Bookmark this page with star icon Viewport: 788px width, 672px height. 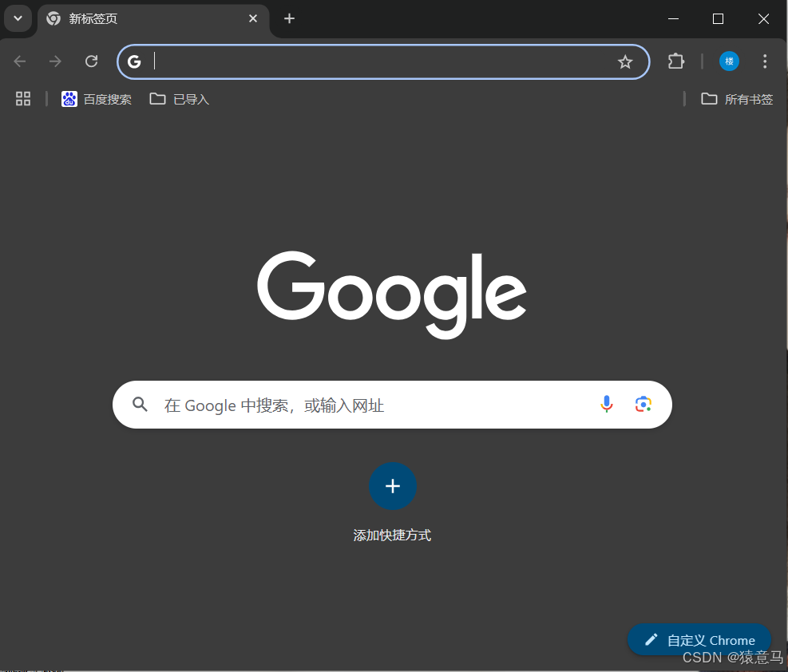click(x=625, y=61)
